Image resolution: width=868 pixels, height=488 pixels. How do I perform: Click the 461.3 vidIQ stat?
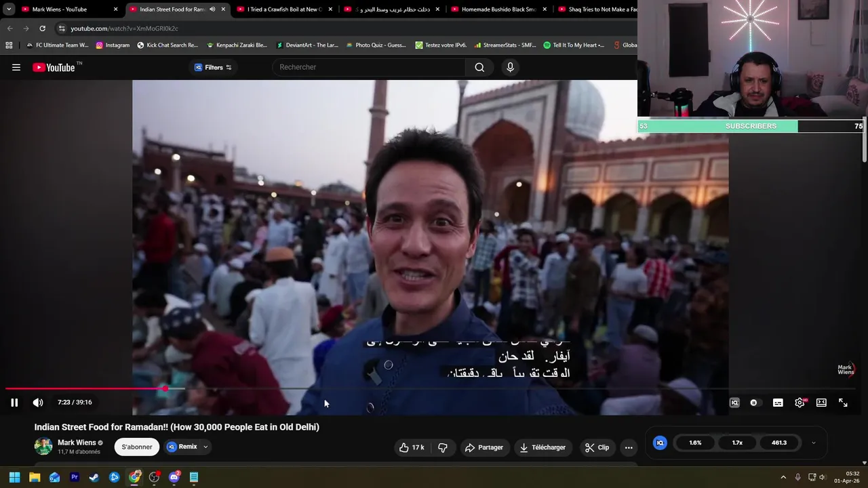click(779, 443)
